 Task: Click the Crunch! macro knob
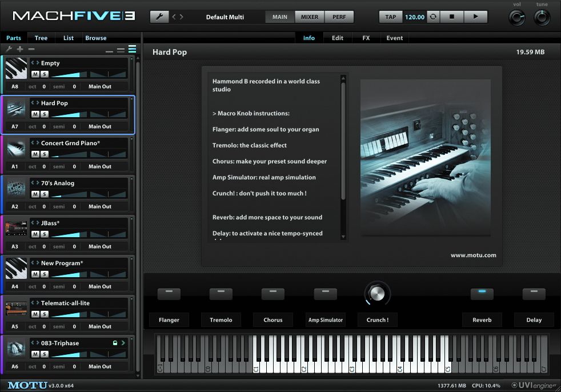click(x=377, y=294)
